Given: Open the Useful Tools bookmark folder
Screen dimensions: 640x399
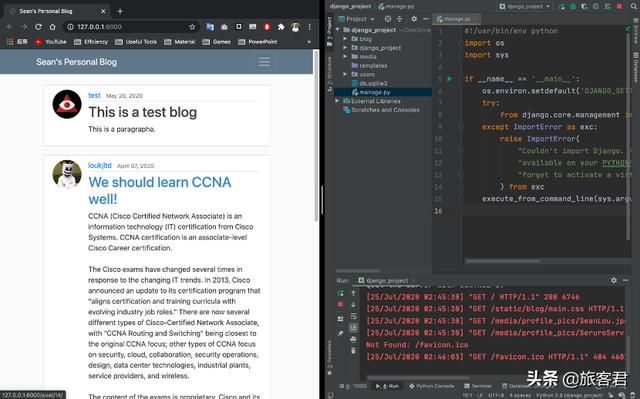Looking at the screenshot, I should tap(136, 42).
